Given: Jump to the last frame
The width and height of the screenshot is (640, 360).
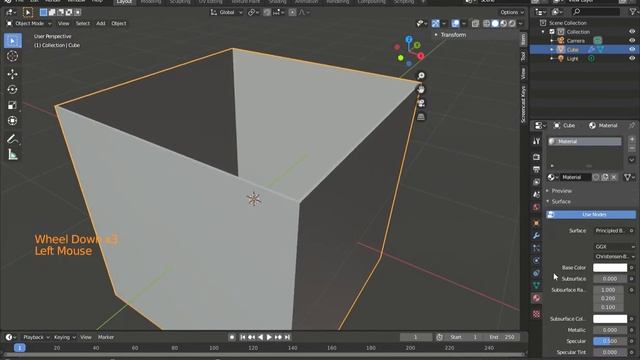Looking at the screenshot, I should coord(287,337).
